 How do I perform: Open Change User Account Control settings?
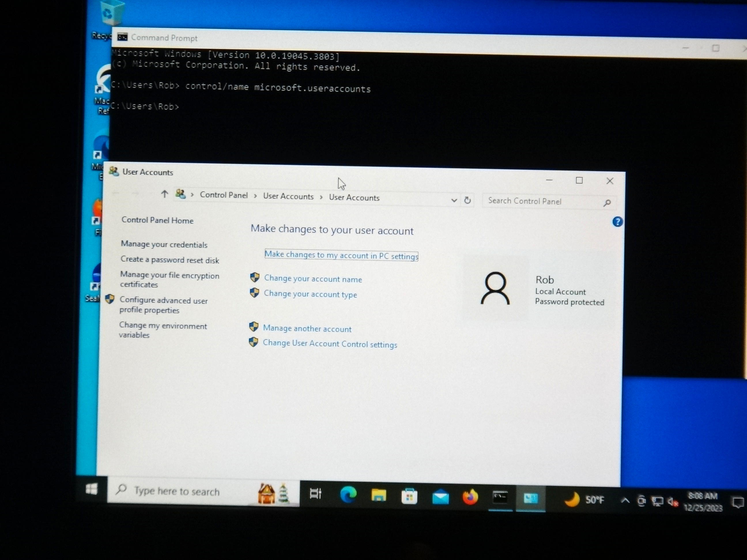(330, 344)
